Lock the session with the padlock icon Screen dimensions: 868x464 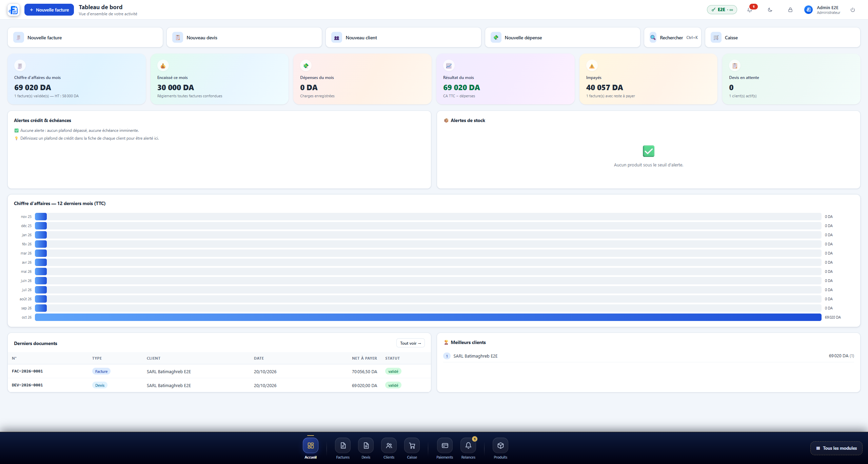(x=790, y=10)
